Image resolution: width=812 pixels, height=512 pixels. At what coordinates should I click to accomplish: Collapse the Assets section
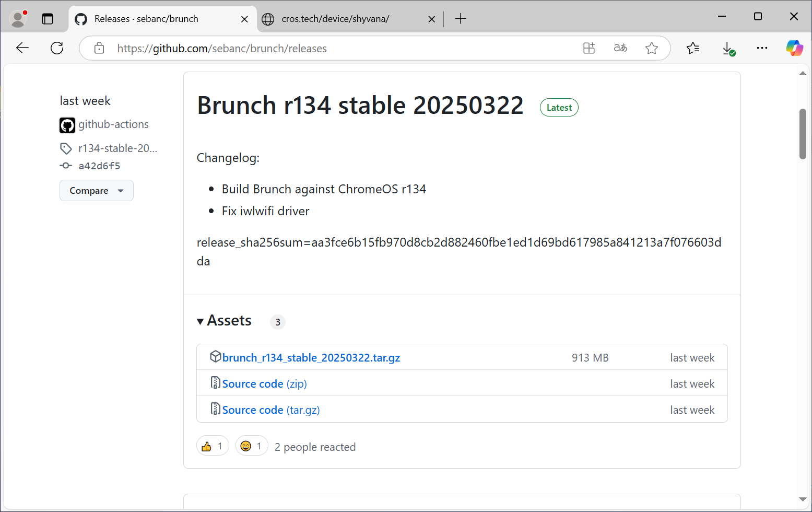pos(225,321)
